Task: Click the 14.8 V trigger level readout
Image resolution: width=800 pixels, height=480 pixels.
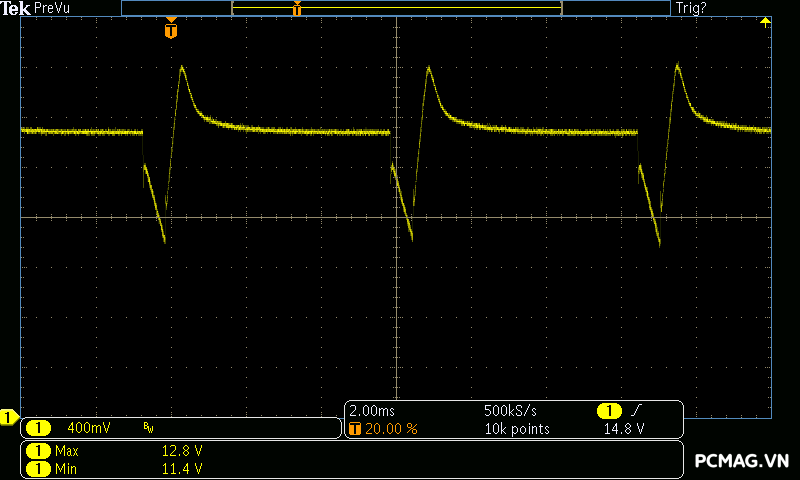Action: point(624,429)
